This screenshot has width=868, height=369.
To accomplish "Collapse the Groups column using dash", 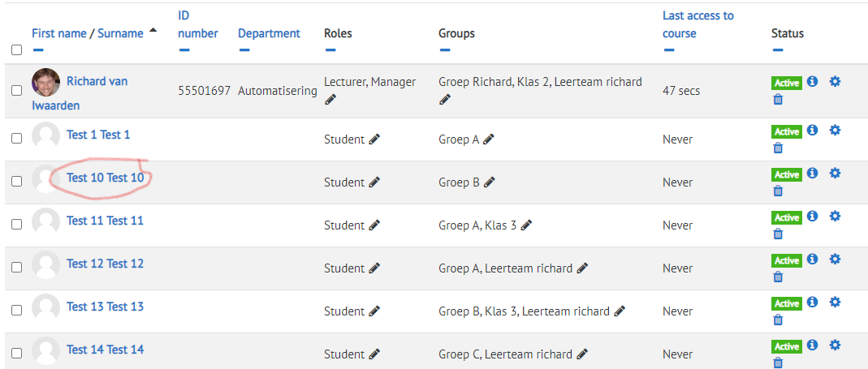I will click(444, 49).
